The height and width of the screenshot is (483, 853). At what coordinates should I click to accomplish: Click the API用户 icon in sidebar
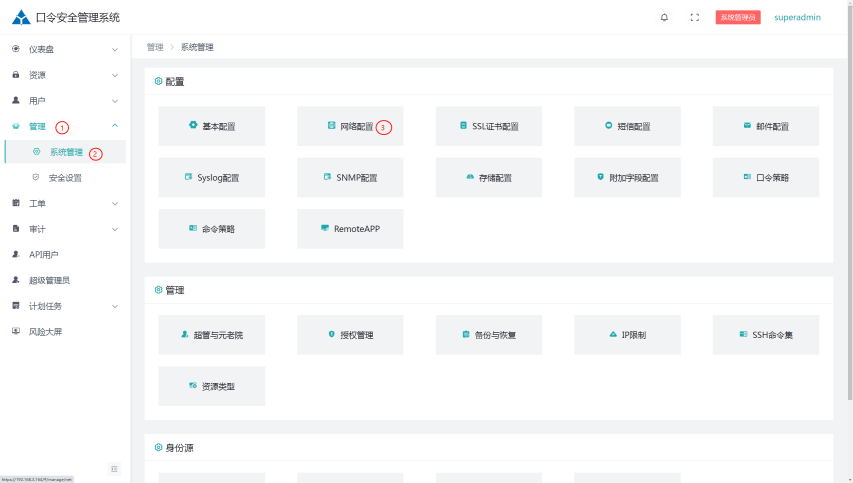click(16, 254)
